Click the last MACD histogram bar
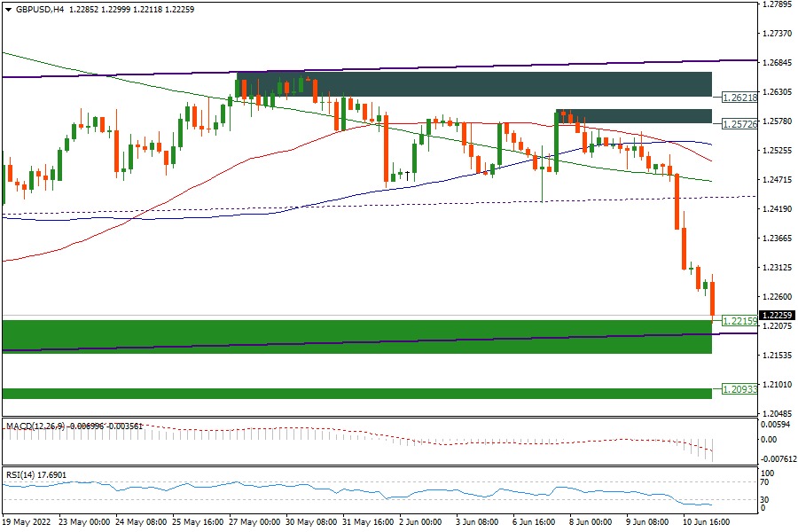Viewport: 798px width, 532px height. click(712, 450)
